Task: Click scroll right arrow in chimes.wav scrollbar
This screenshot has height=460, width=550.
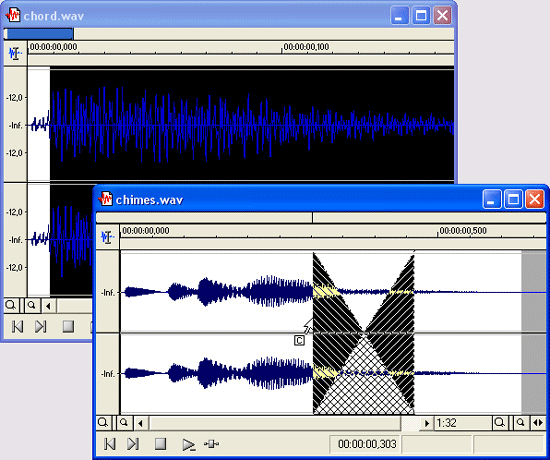Action: pyautogui.click(x=427, y=424)
